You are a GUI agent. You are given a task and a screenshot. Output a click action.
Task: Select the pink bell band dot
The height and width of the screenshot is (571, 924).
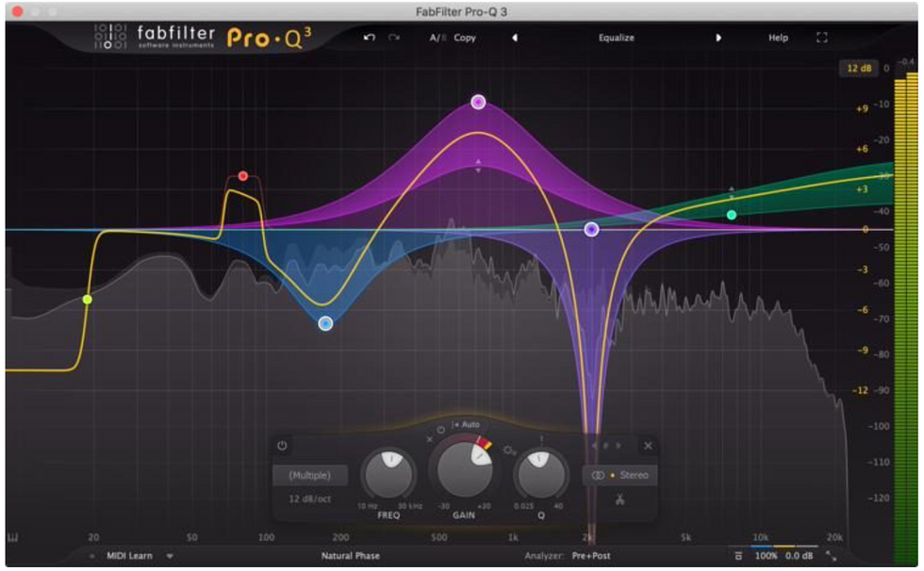click(x=479, y=102)
